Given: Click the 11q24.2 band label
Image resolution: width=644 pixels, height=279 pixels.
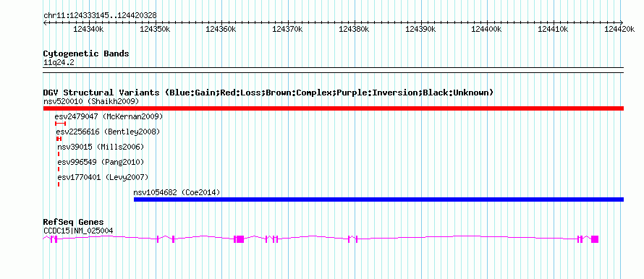Looking at the screenshot, I should tap(59, 63).
